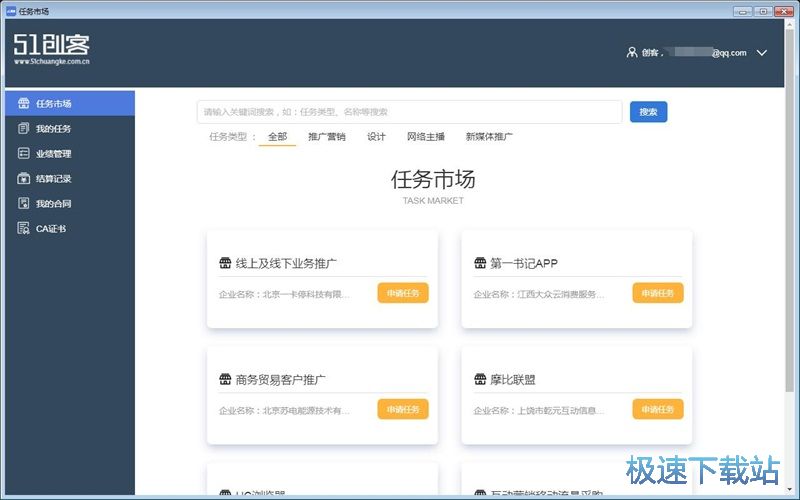Viewport: 800px width, 500px height.
Task: Click the 第一书记APP card title
Action: 524,264
